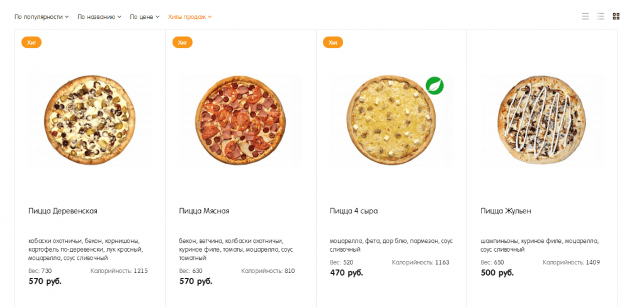Viewport: 644px width, 307px height.
Task: Click the Пицца Жульен photo
Action: 542,120
